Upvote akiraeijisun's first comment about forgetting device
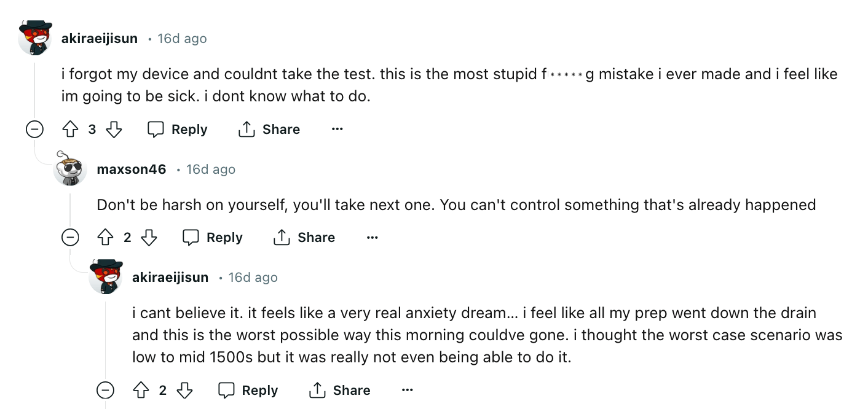Image resolution: width=868 pixels, height=409 pixels. (x=71, y=130)
